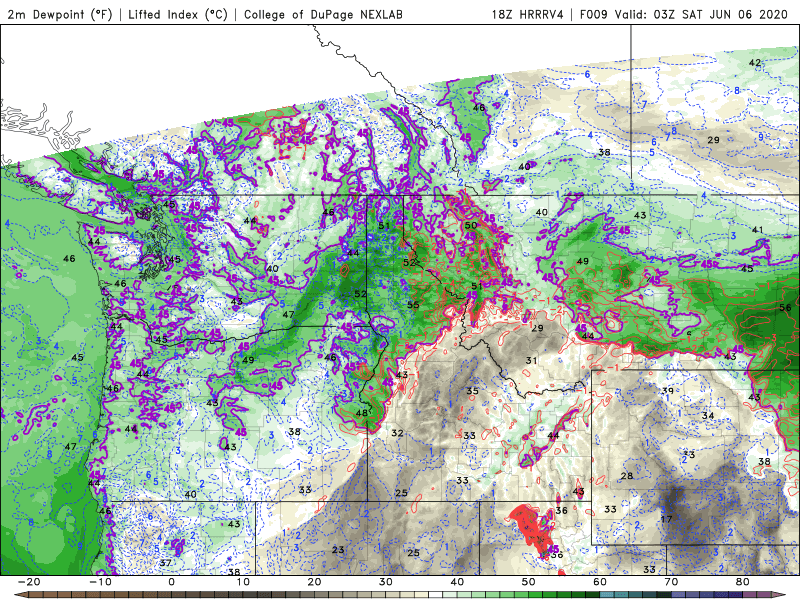
Task: Click the dewpoint value 42 on the map
Action: (x=755, y=63)
